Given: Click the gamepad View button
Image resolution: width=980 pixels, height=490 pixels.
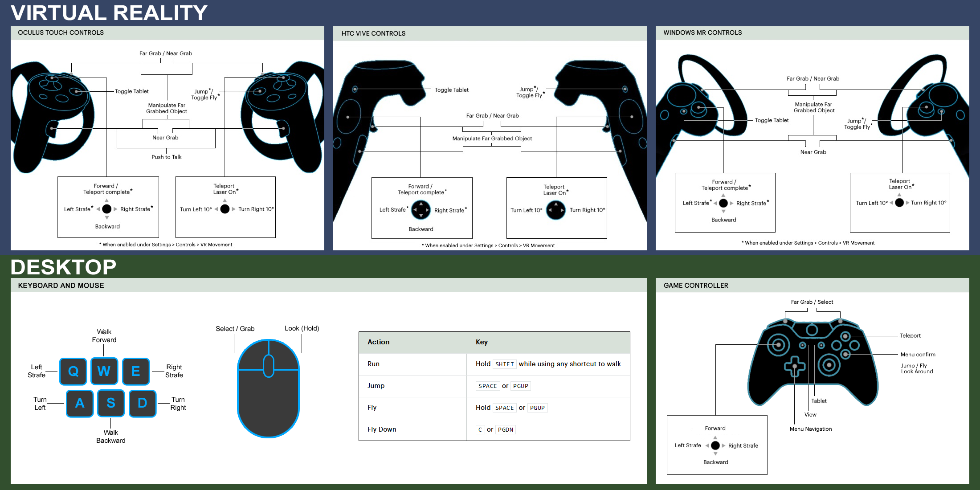Looking at the screenshot, I should pyautogui.click(x=803, y=345).
